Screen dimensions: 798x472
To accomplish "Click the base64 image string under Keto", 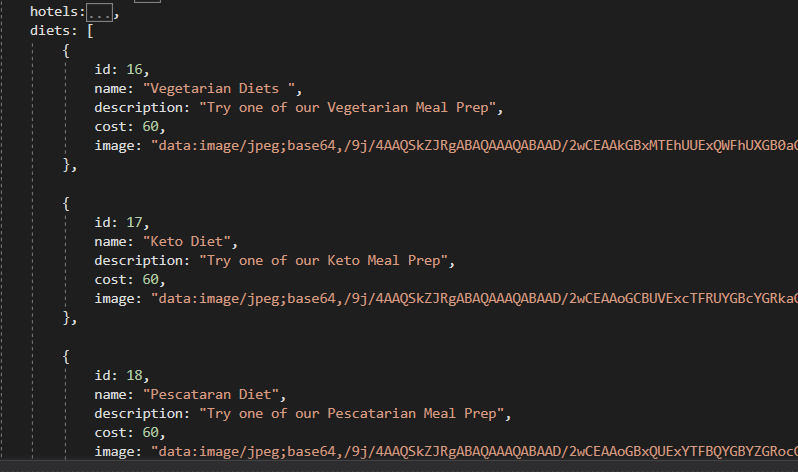I will (x=474, y=299).
